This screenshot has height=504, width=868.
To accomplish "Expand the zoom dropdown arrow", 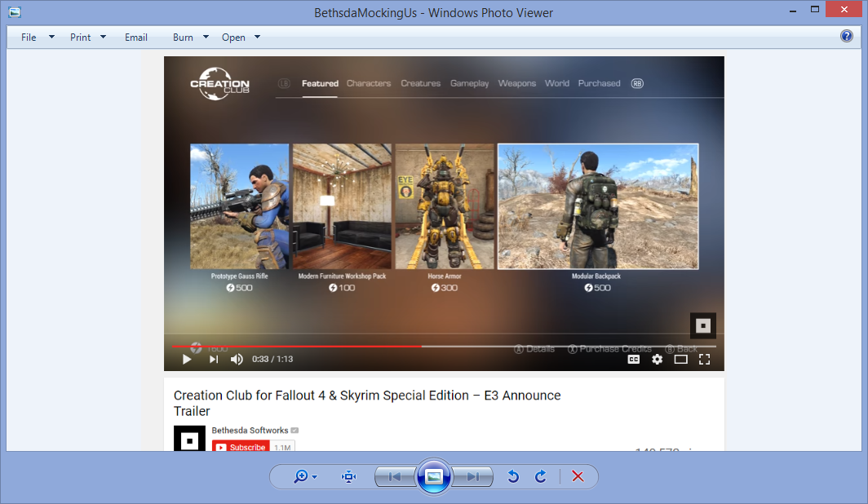I will point(314,477).
